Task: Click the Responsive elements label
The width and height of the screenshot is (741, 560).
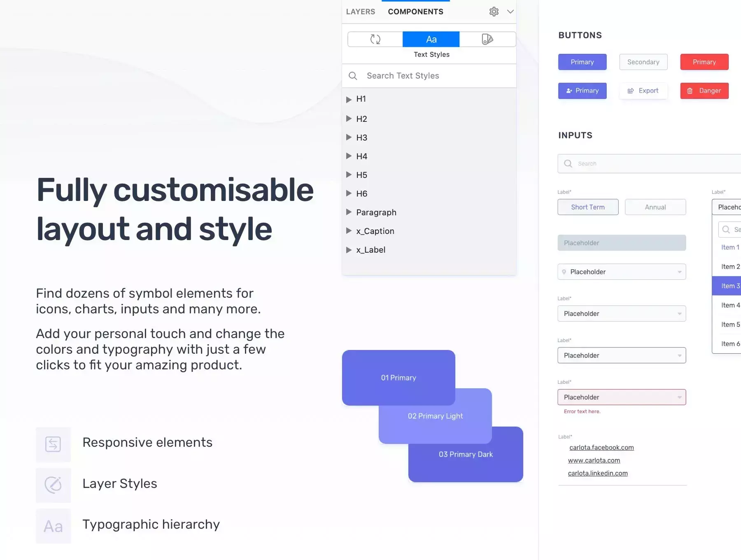Action: coord(147,442)
